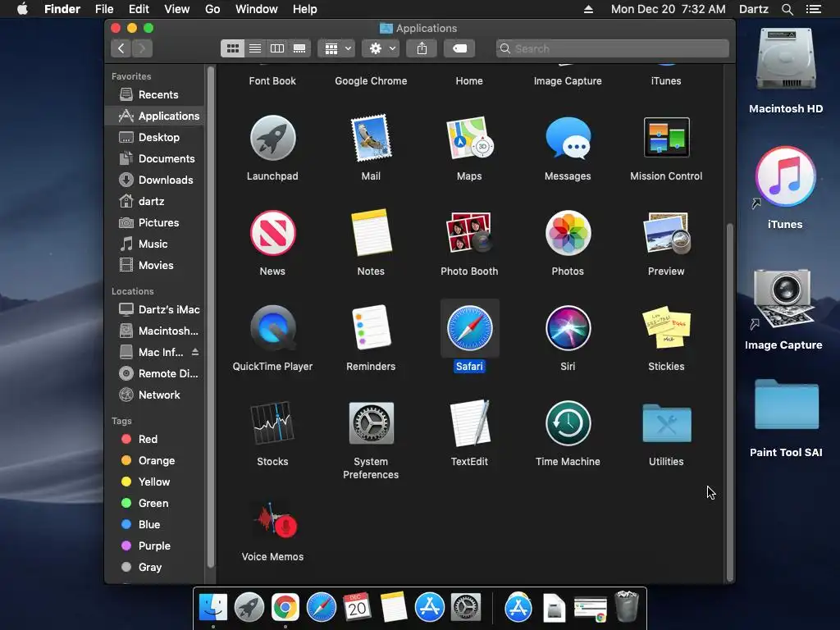Open the Siri app icon
Image resolution: width=840 pixels, height=630 pixels.
pos(568,328)
